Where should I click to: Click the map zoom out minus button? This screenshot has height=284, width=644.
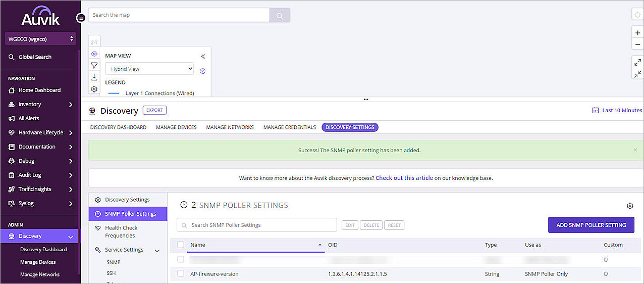(x=638, y=44)
